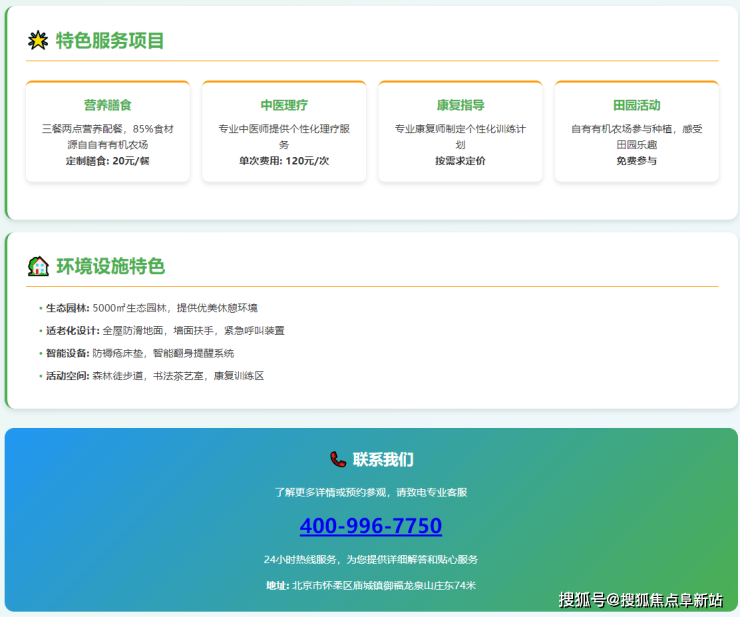This screenshot has height=617, width=740.
Task: Click the star icon beside 特色服务项目
Action: click(38, 41)
